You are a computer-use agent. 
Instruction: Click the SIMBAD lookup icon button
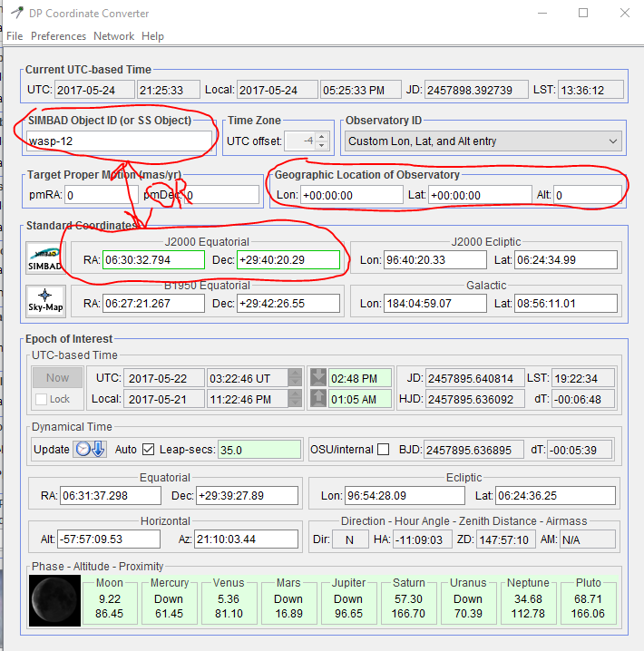(x=44, y=260)
